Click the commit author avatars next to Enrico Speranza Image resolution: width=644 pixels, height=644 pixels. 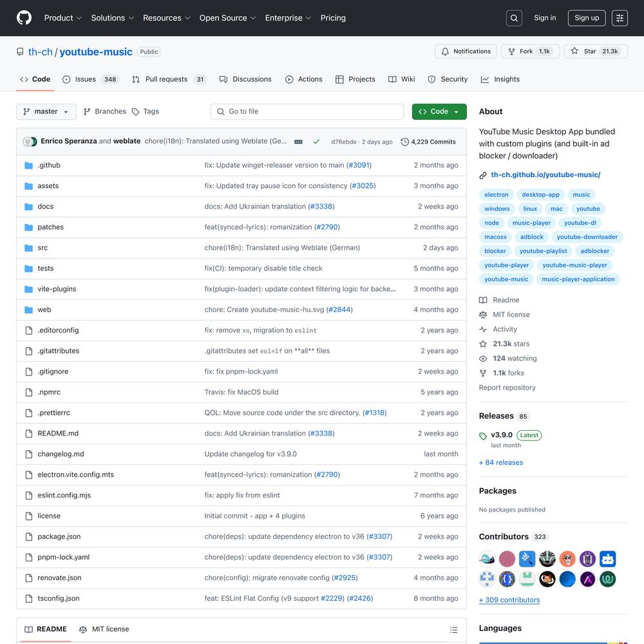pyautogui.click(x=30, y=142)
